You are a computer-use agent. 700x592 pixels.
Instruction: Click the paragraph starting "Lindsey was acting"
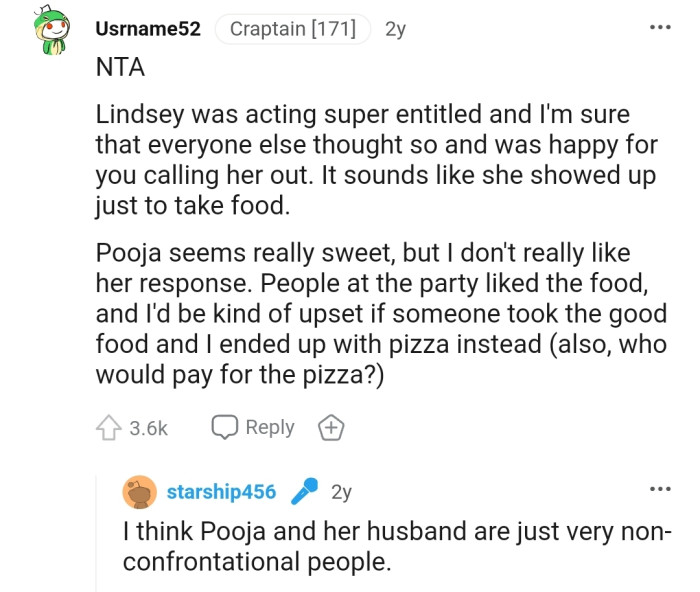(377, 160)
